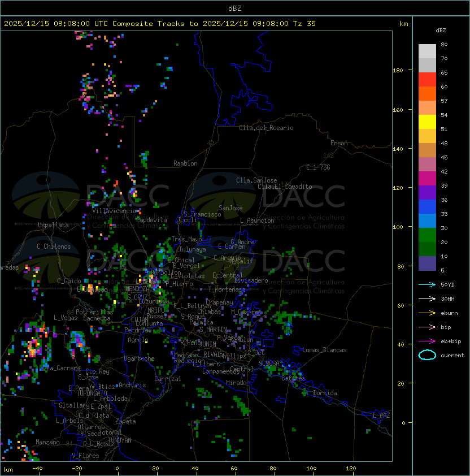Pick the red 60–65 dBZ swatch
Image resolution: width=470 pixels, height=476 pixels.
click(427, 80)
